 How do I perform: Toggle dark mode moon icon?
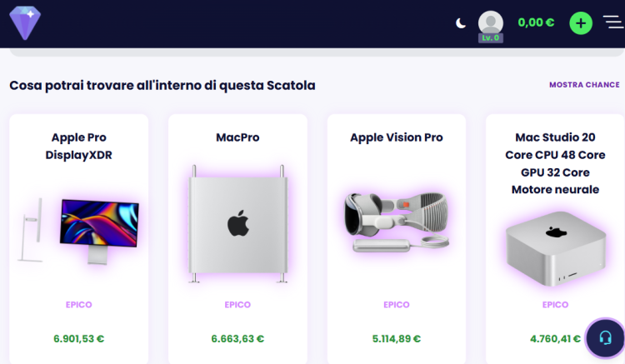pos(461,23)
